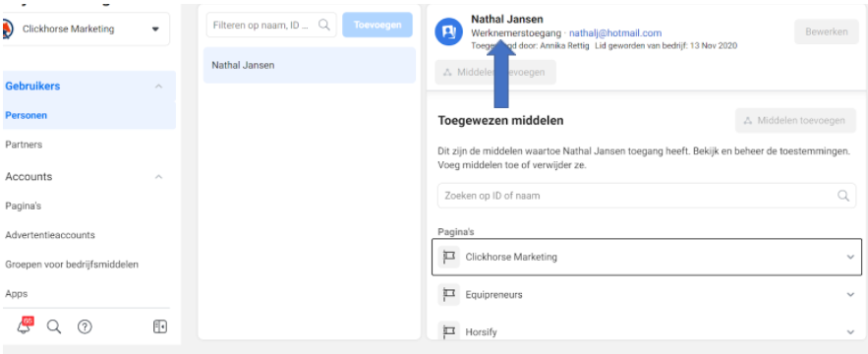Image resolution: width=868 pixels, height=354 pixels.
Task: Click the Nathal Jansen name heading
Action: (x=507, y=20)
